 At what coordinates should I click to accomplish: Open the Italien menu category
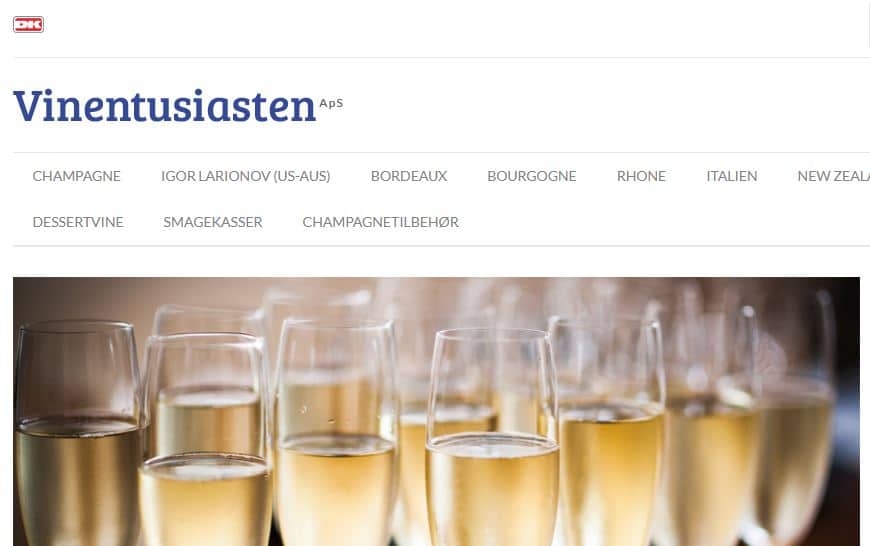tap(732, 176)
